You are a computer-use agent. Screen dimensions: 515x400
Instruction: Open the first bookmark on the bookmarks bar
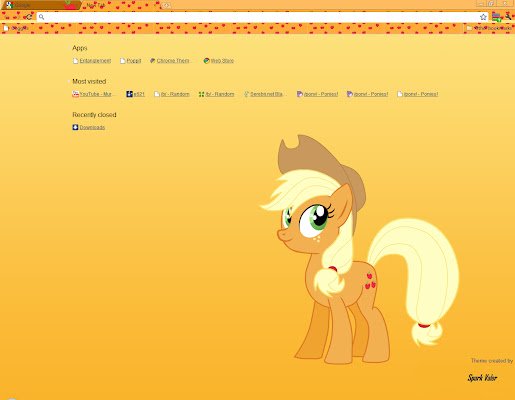click(16, 28)
